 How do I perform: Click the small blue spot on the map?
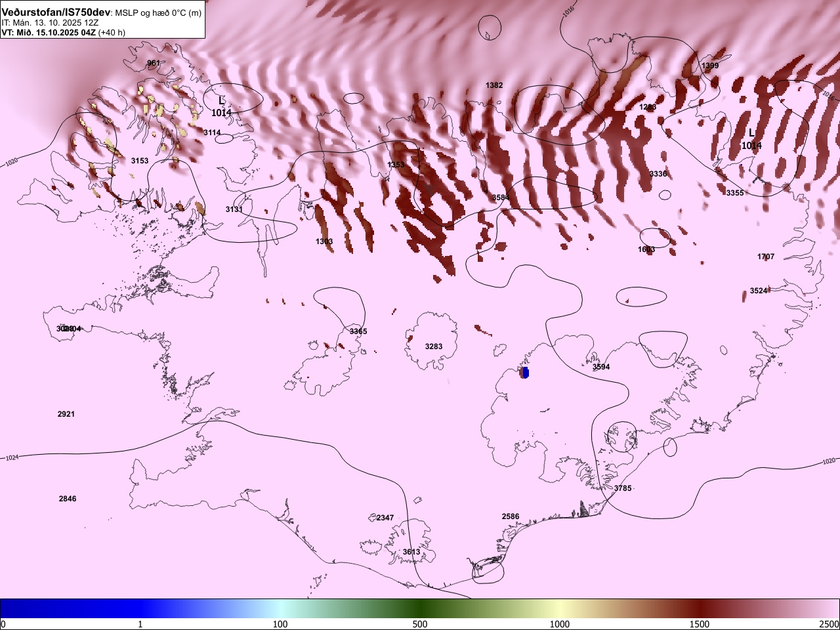[x=525, y=373]
